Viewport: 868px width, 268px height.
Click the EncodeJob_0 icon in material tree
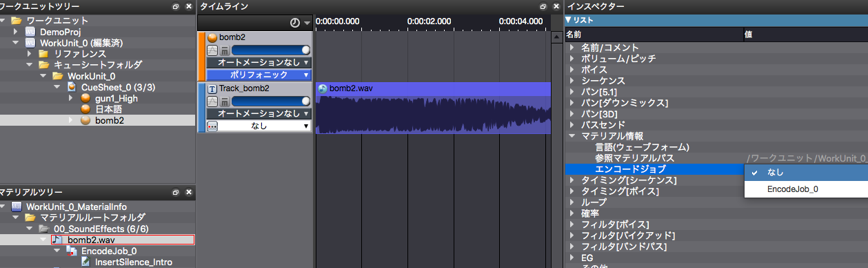click(x=72, y=251)
